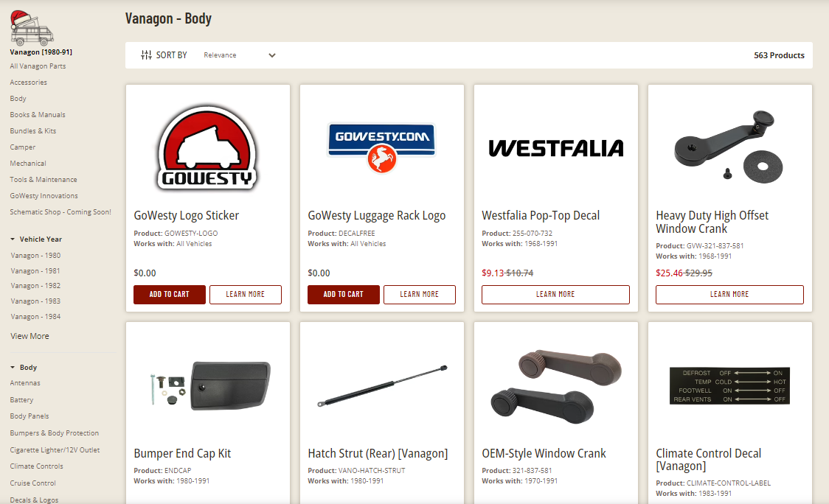
Task: Open Heavy Duty High Offset Window Crank title
Action: click(712, 222)
